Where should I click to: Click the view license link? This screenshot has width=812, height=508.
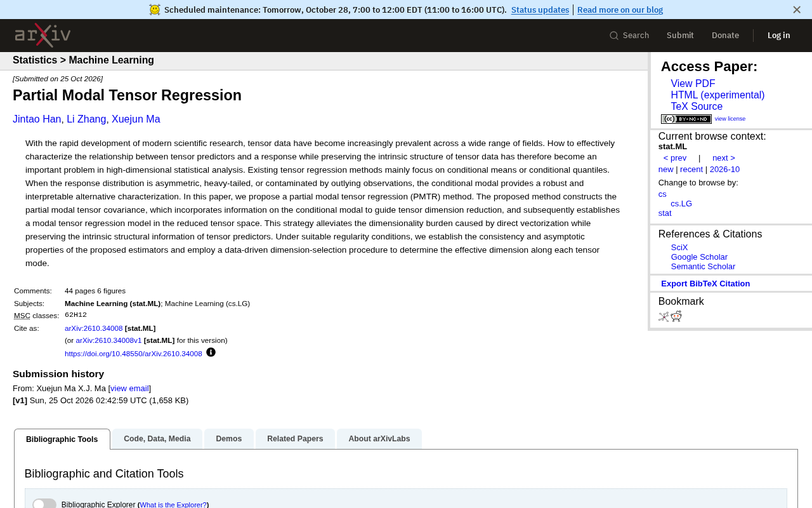pyautogui.click(x=730, y=119)
